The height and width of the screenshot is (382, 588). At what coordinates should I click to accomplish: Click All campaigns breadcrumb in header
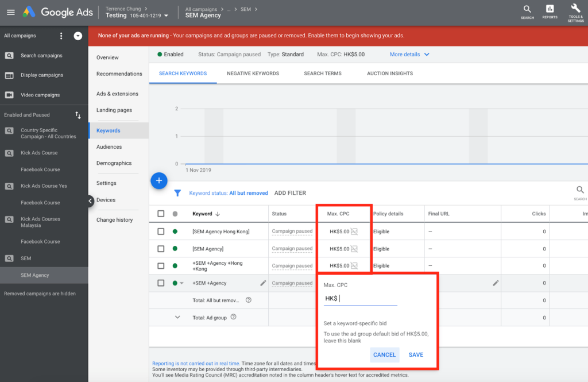201,9
